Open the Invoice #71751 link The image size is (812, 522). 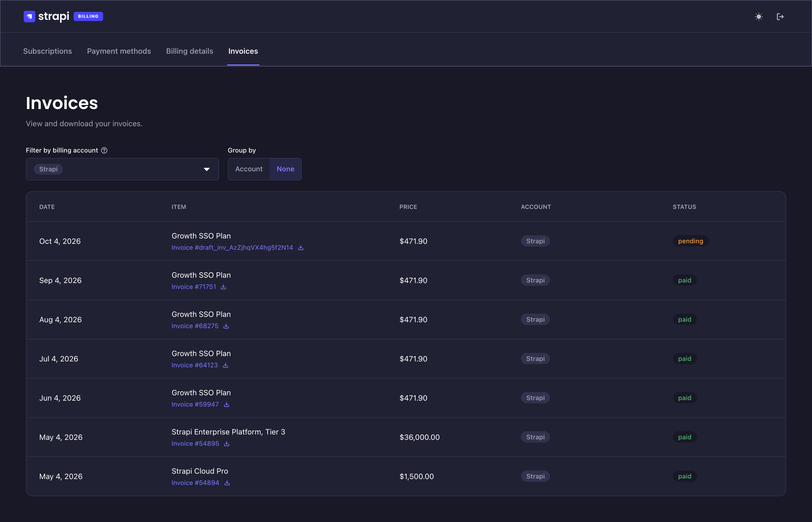pos(194,287)
